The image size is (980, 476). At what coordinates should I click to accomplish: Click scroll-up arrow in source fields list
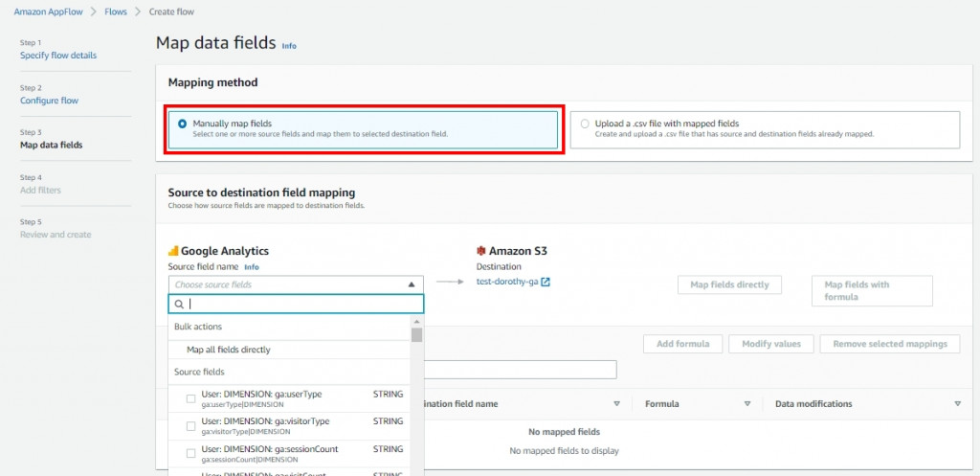click(417, 322)
